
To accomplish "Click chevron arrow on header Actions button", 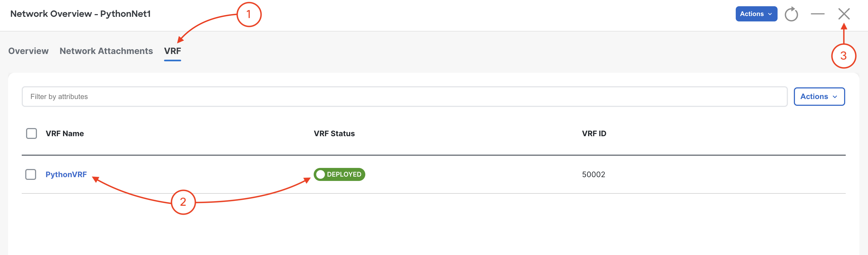I will [770, 14].
